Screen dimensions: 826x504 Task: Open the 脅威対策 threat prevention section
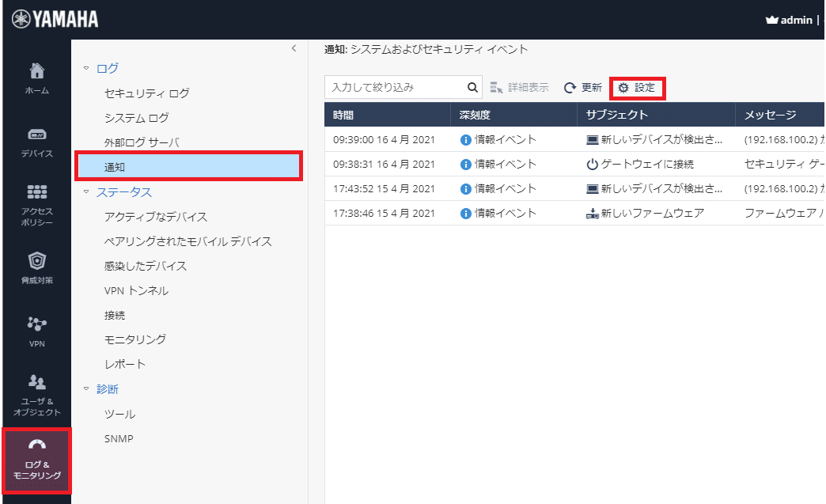tap(36, 267)
